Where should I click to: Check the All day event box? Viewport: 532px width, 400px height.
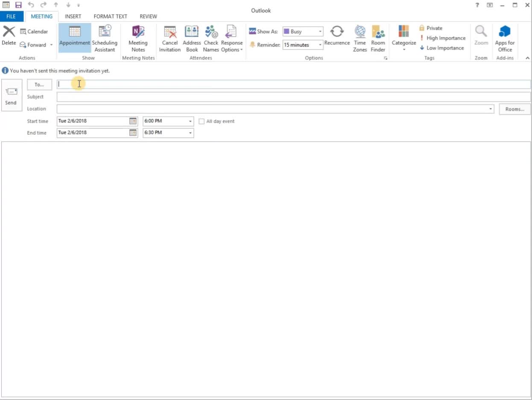click(x=202, y=121)
